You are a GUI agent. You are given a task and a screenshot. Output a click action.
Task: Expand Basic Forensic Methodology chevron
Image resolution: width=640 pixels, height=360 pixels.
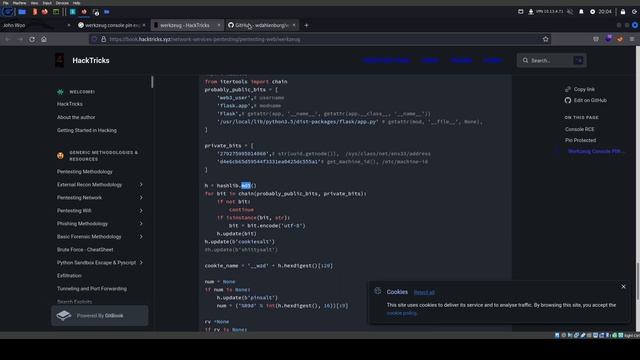pyautogui.click(x=141, y=237)
